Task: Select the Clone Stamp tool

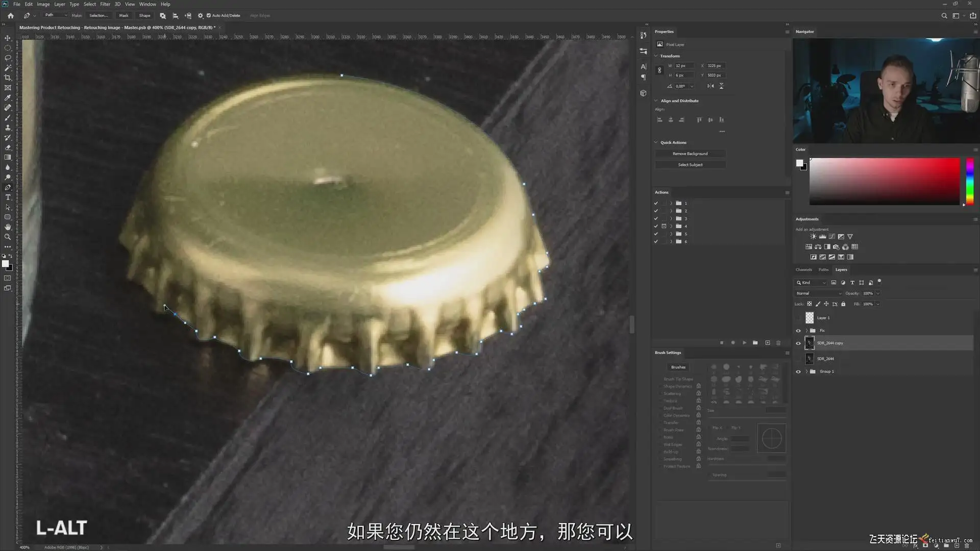Action: point(8,128)
